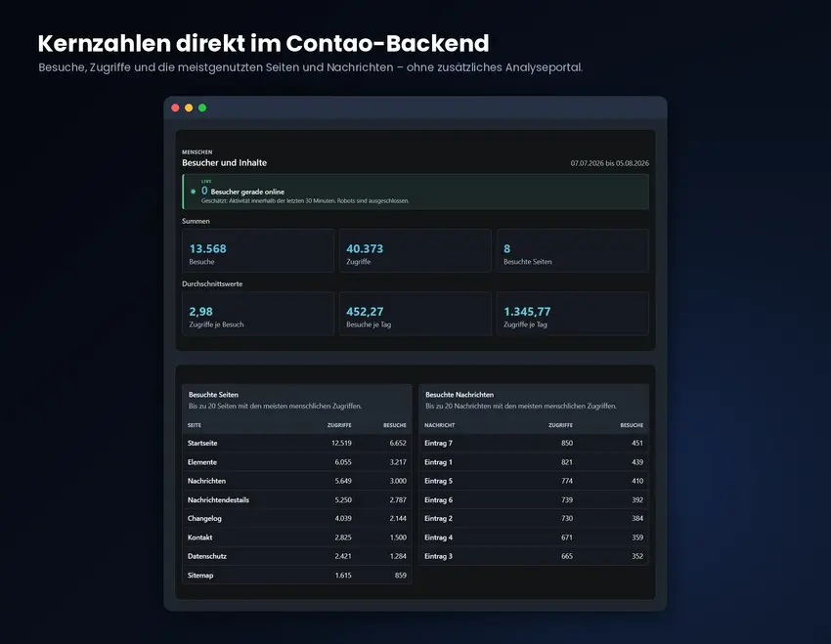Select the 13.568 Besuche card

258,251
